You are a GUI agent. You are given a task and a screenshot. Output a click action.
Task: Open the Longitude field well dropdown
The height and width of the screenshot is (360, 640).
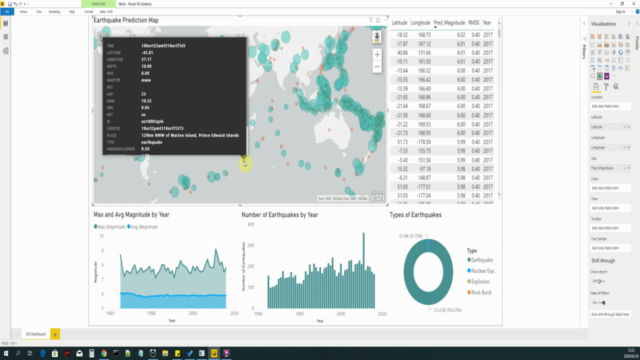tap(624, 147)
